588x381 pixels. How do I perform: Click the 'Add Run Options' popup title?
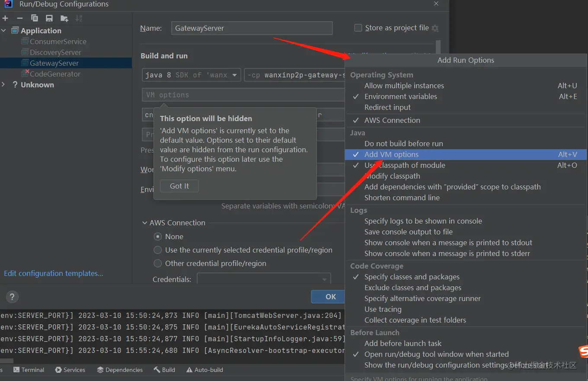(x=466, y=60)
